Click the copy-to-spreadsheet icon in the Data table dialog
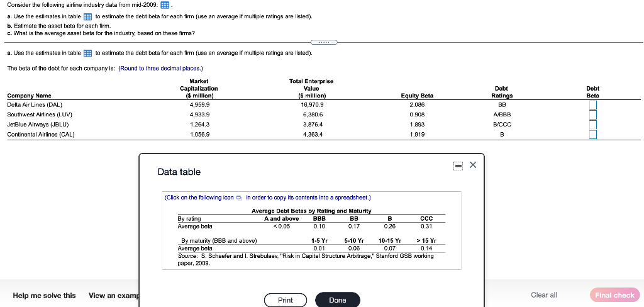 [240, 198]
